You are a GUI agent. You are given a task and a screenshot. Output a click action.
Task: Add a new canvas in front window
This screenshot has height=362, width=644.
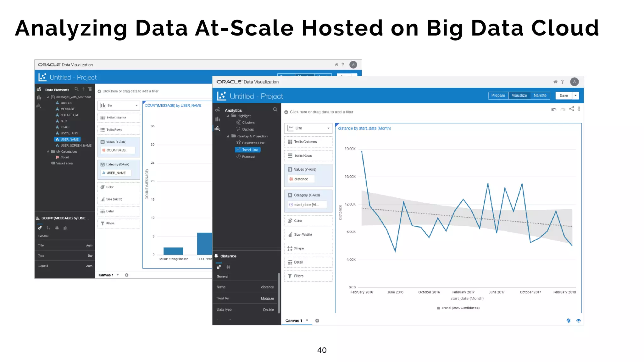pyautogui.click(x=317, y=321)
